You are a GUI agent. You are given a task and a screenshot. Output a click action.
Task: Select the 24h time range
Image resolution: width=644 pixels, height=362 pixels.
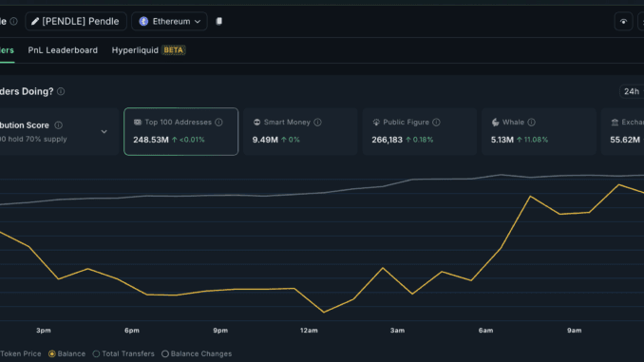coord(632,91)
